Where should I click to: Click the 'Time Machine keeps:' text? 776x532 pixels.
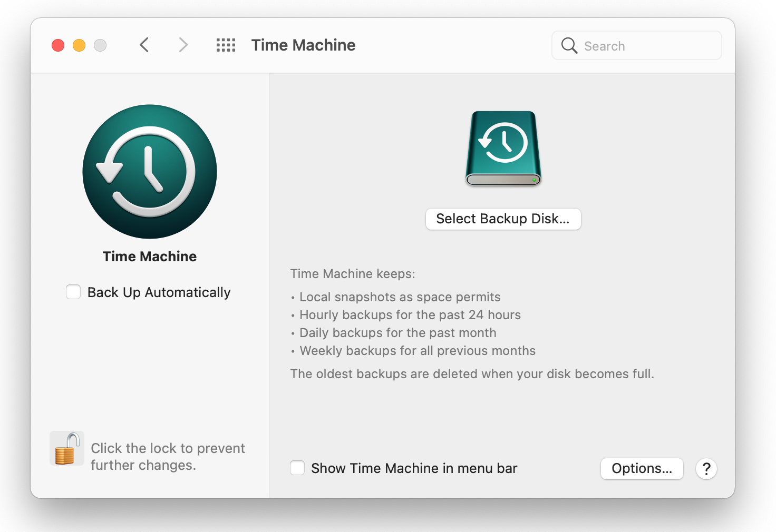tap(353, 274)
